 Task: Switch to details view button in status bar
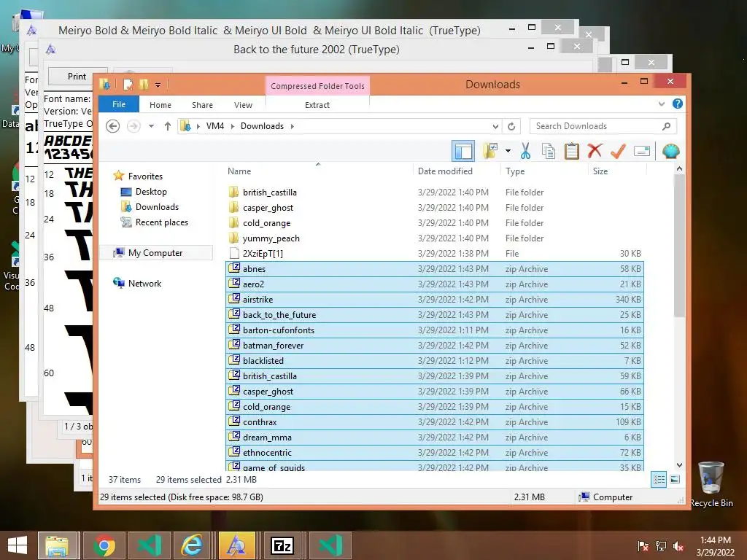pyautogui.click(x=659, y=480)
